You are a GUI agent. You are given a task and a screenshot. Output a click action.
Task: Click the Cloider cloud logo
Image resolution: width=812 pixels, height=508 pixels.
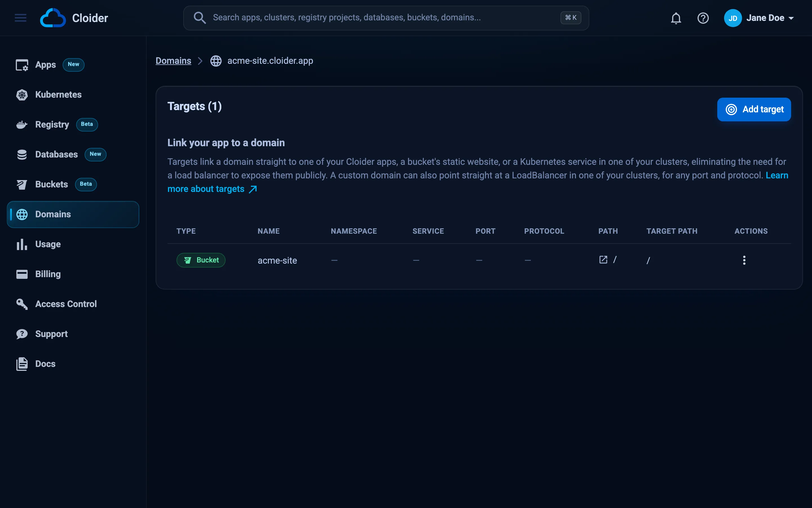53,18
